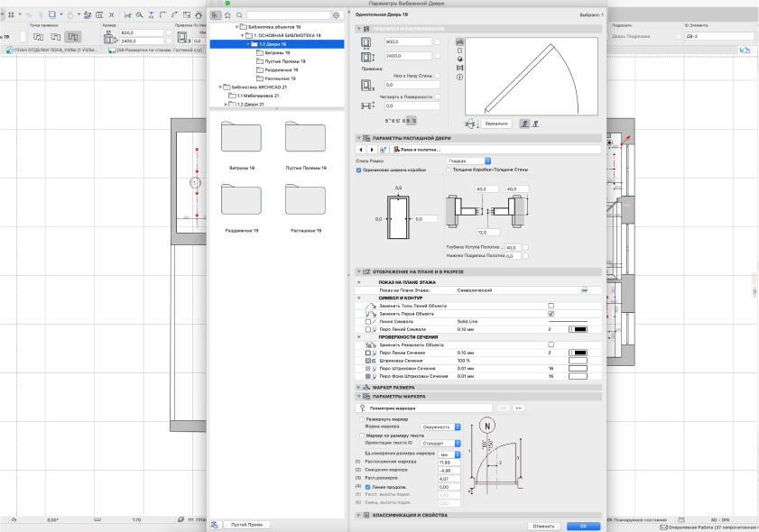Toggle 'Одинаковая ширина коробки' checkbox

point(359,170)
